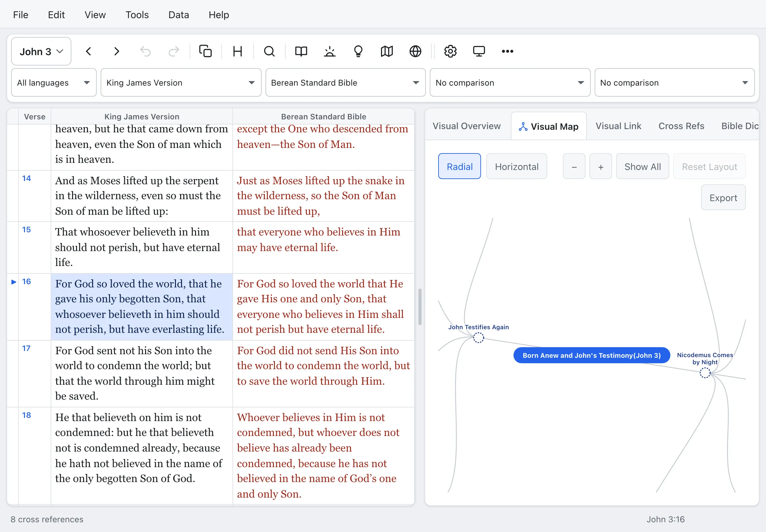Open the All languages dropdown
766x532 pixels.
[x=54, y=83]
